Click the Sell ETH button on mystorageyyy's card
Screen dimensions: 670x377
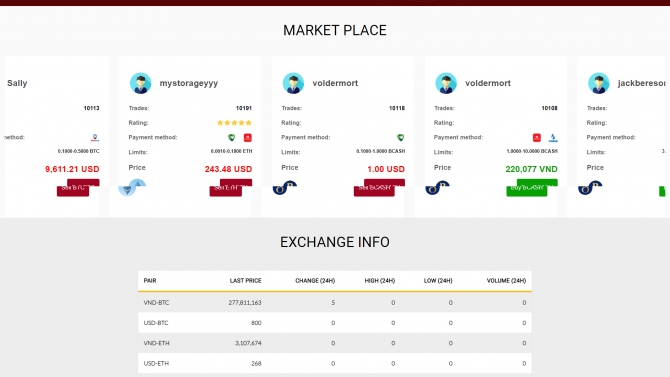[231, 188]
